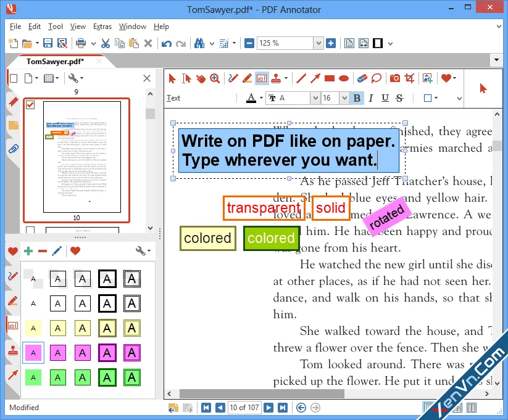
Task: Select the Pan hand tool
Action: pyautogui.click(x=201, y=78)
